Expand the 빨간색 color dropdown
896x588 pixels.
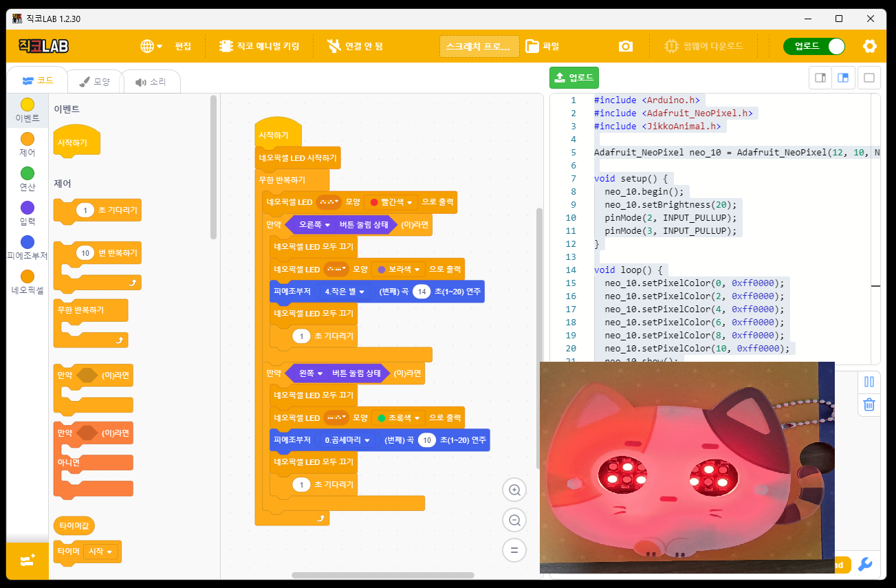[x=391, y=202]
